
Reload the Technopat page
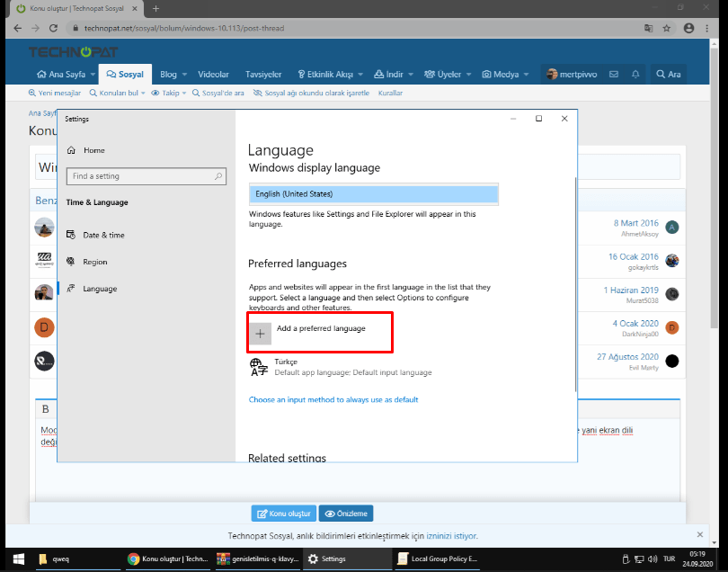tap(53, 29)
